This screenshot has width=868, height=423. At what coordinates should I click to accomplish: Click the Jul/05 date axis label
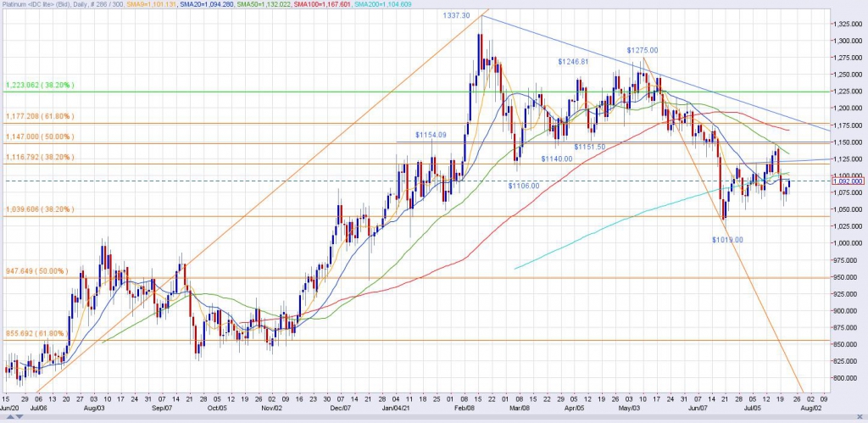pyautogui.click(x=753, y=407)
